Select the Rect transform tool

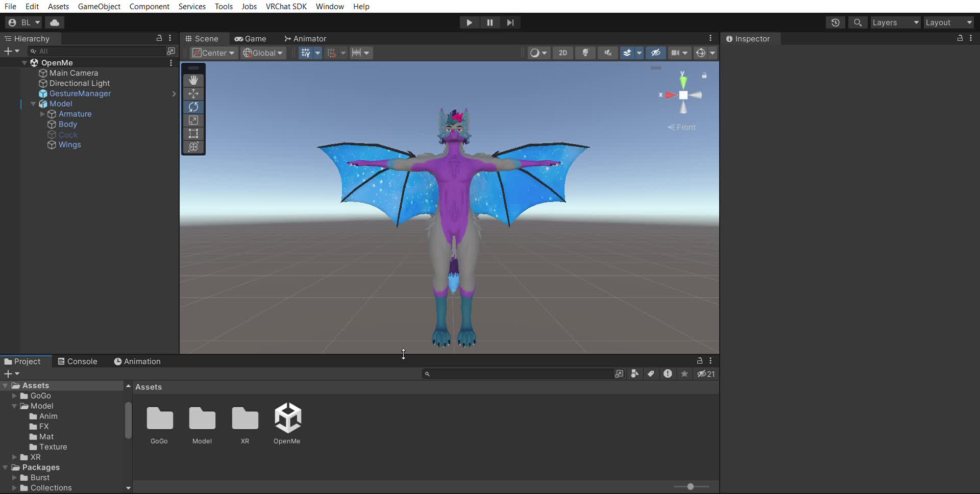point(193,133)
